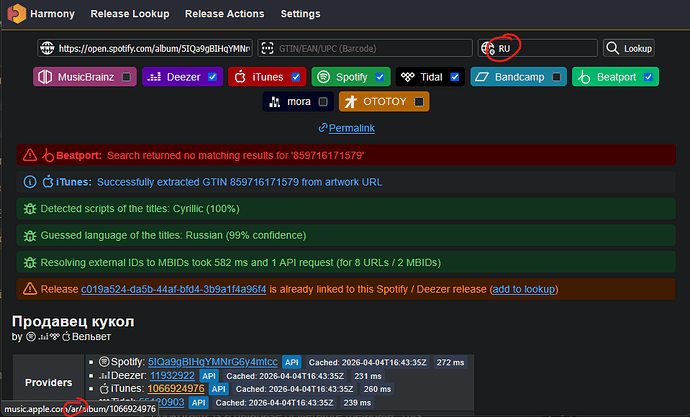Screen dimensions: 690x417
Task: Click the Deezer logo icon
Action: tap(154, 77)
